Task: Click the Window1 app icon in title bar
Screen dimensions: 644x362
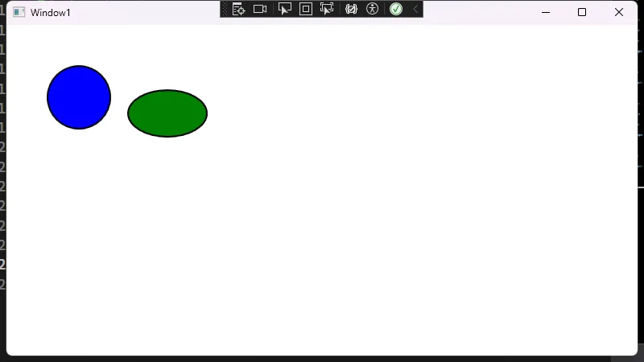Action: [19, 12]
